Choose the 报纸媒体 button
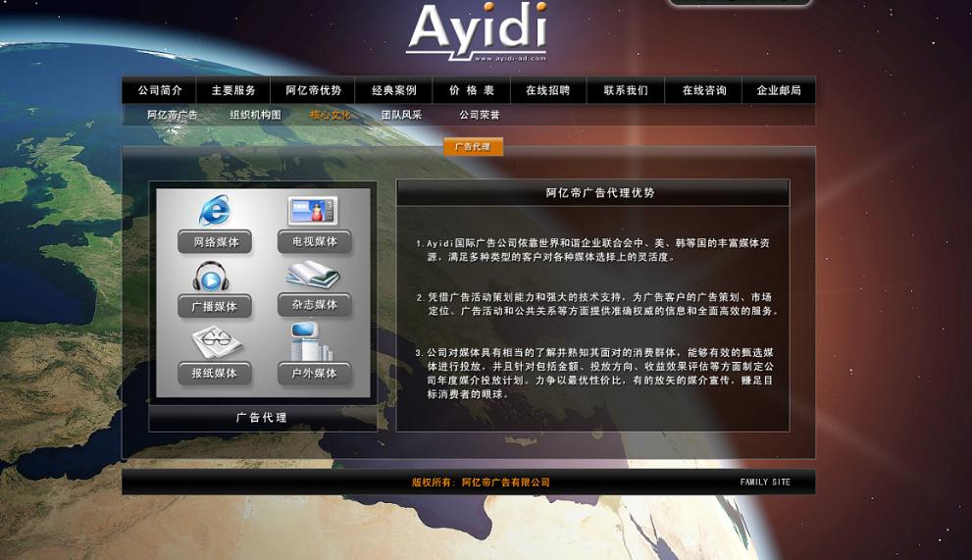The width and height of the screenshot is (972, 560). coord(215,374)
